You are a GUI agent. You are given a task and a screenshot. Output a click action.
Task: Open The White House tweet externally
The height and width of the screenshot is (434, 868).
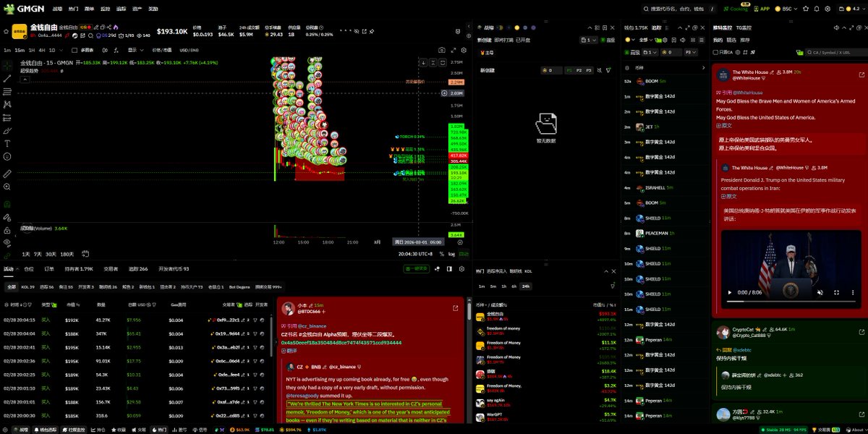coord(861,75)
